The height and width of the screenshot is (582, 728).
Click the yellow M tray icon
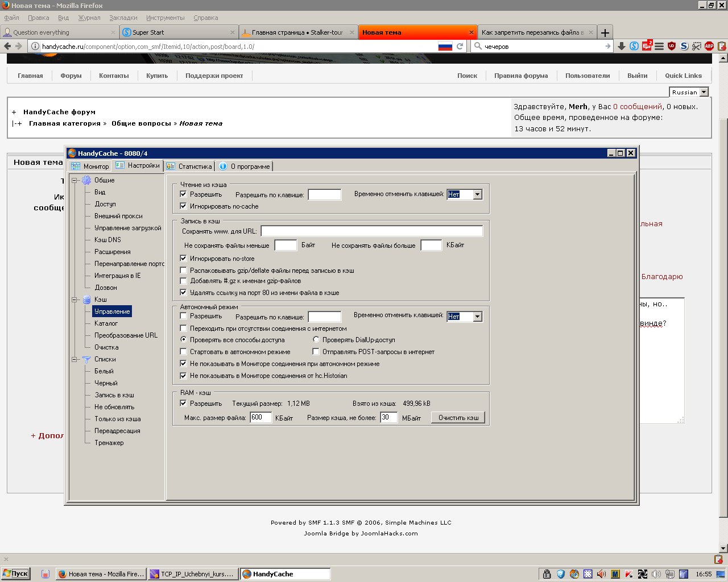615,574
